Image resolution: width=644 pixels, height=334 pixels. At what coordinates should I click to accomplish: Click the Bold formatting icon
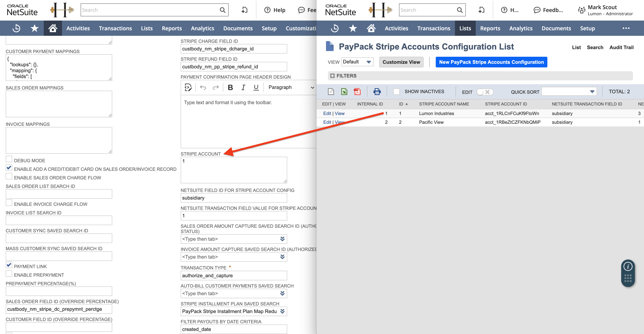click(x=230, y=87)
